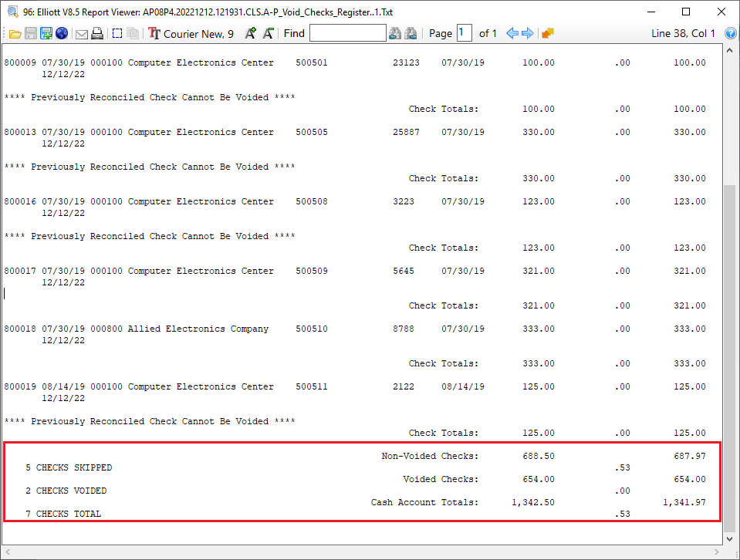
Task: Click voucher number 500501
Action: [312, 62]
